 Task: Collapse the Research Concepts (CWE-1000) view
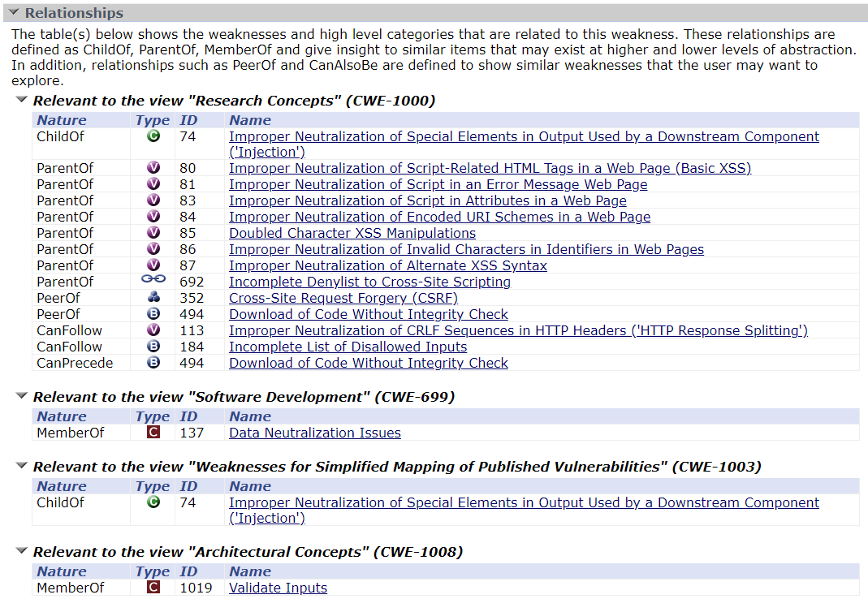pos(22,100)
